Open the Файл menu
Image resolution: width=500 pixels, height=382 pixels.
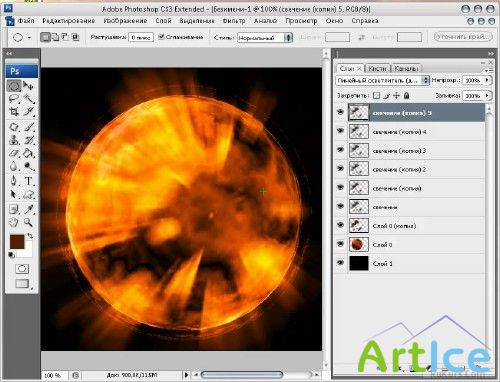tap(26, 21)
